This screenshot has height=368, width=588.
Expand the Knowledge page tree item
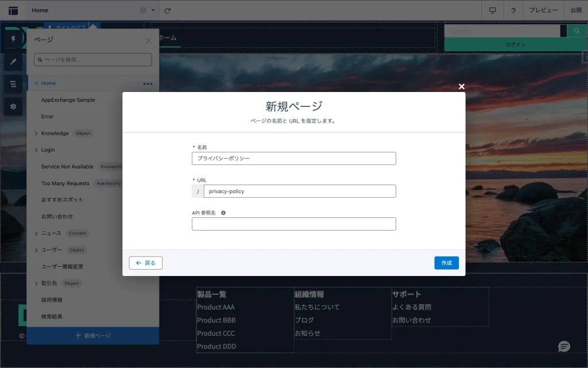click(x=36, y=133)
